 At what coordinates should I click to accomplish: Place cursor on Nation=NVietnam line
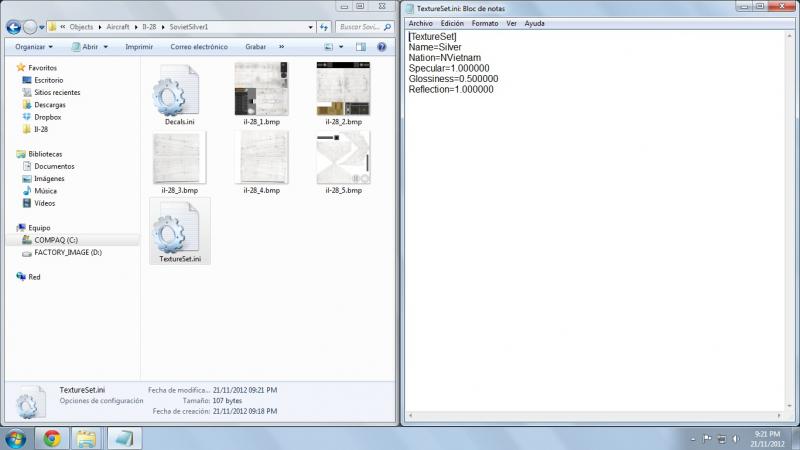click(444, 58)
